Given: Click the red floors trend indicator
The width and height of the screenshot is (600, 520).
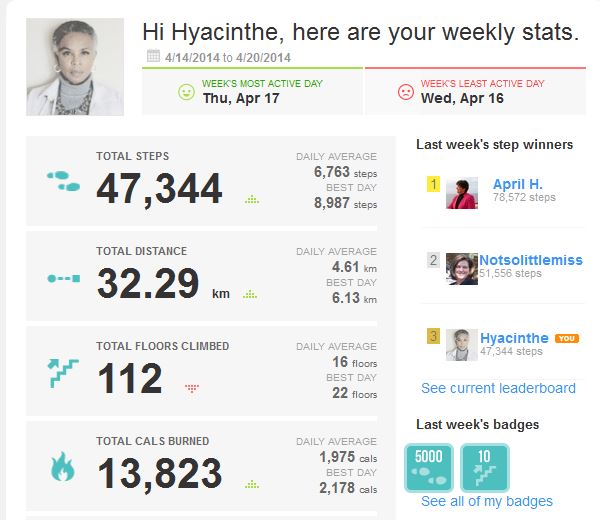Looking at the screenshot, I should click(192, 388).
